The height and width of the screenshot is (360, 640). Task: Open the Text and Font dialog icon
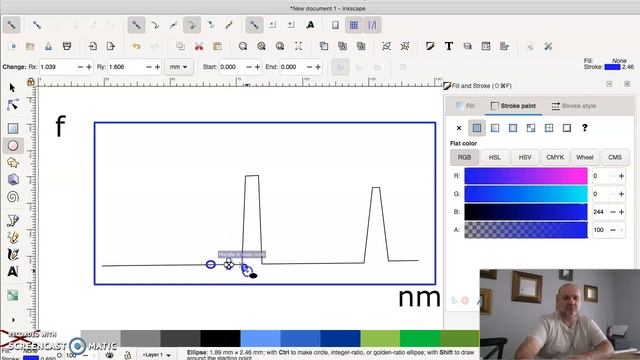[449, 47]
